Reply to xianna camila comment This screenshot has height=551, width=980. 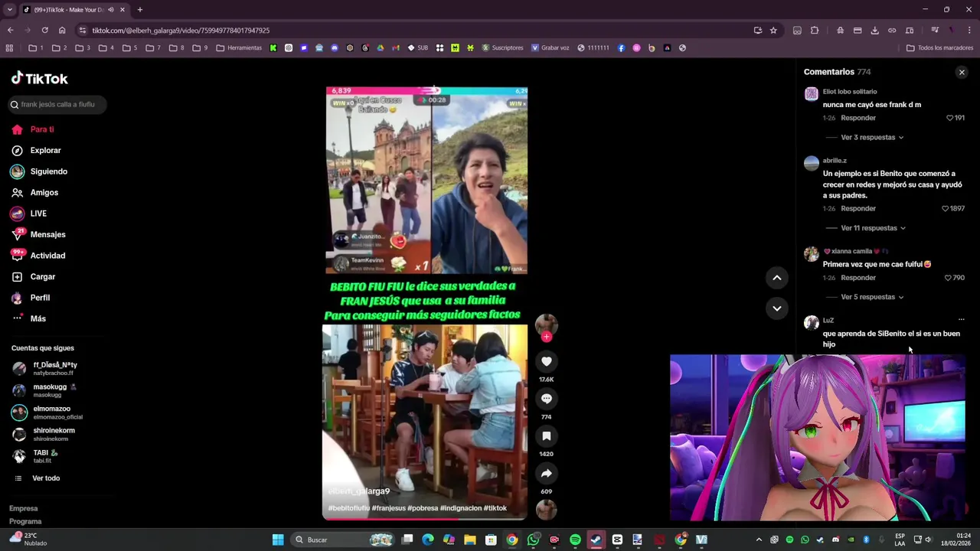pyautogui.click(x=858, y=278)
